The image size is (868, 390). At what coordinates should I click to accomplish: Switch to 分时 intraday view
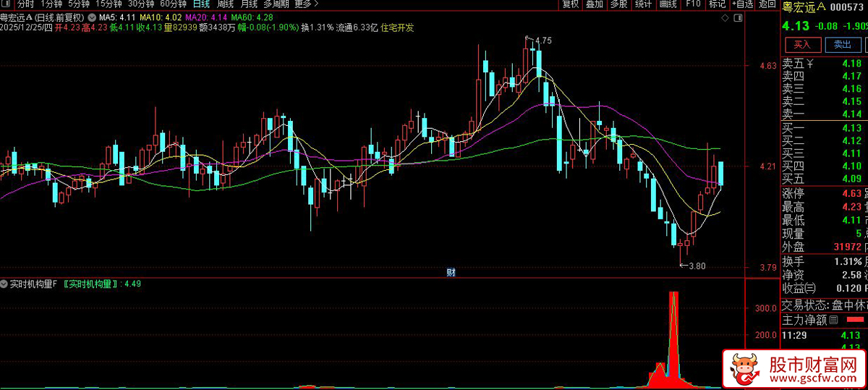(x=25, y=4)
